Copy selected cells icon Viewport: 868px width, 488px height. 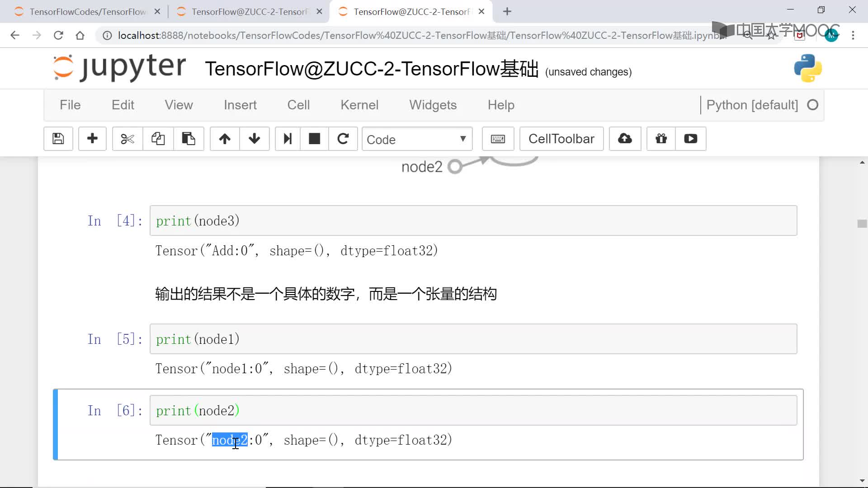(x=158, y=139)
